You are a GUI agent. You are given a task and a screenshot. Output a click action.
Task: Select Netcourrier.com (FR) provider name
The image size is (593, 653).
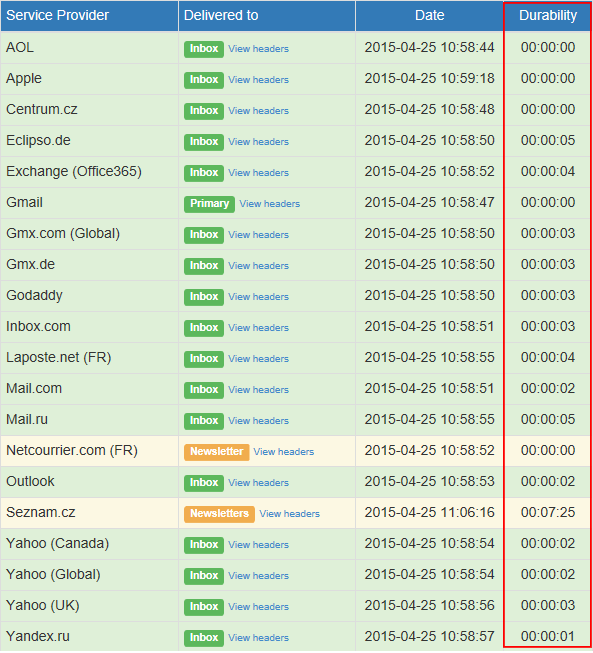point(72,451)
